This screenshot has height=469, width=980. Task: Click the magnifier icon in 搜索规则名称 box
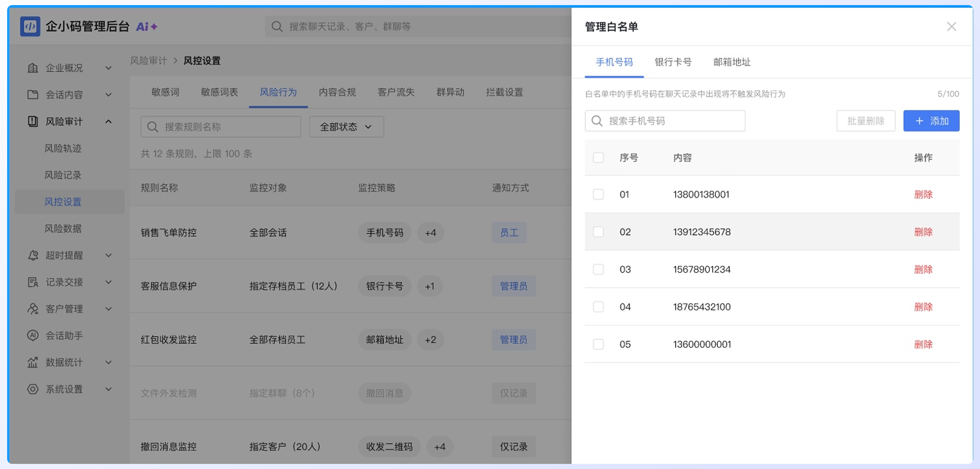(x=153, y=127)
